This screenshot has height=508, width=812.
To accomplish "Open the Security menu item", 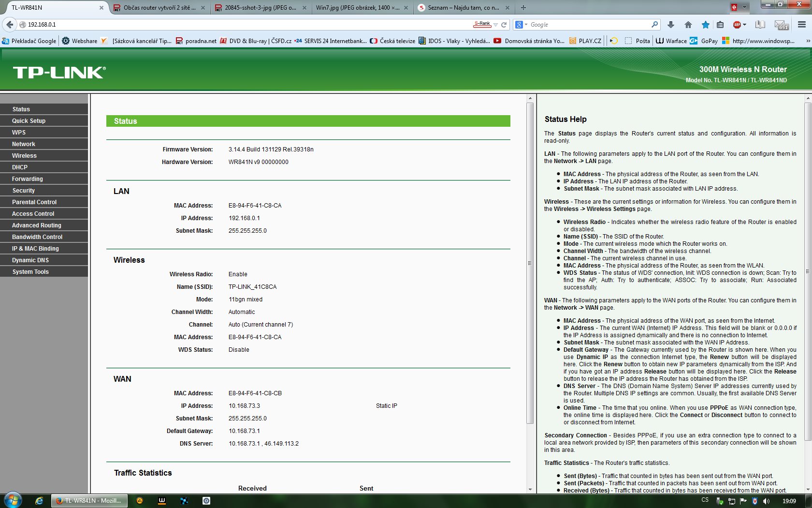I will click(x=44, y=191).
